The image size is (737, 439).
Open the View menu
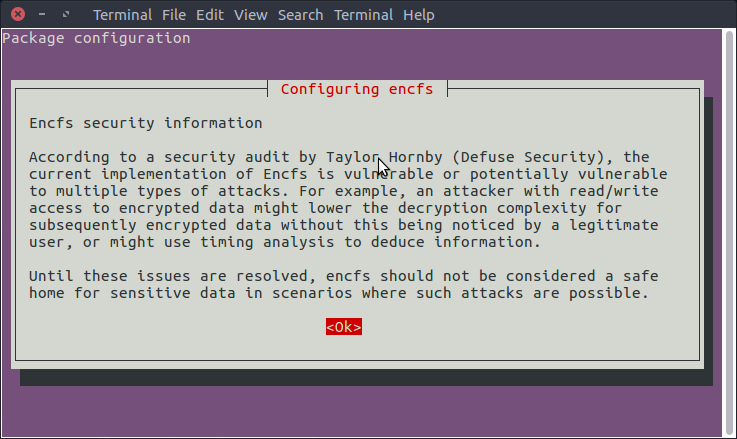[x=251, y=15]
